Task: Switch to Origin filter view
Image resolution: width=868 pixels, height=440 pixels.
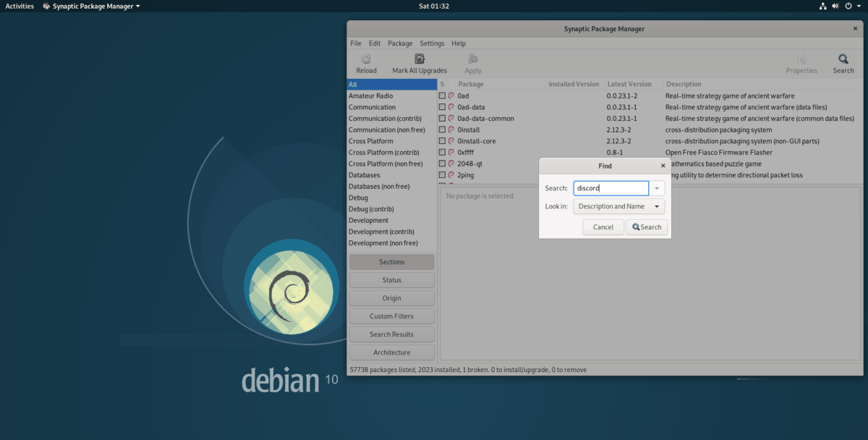Action: click(392, 298)
